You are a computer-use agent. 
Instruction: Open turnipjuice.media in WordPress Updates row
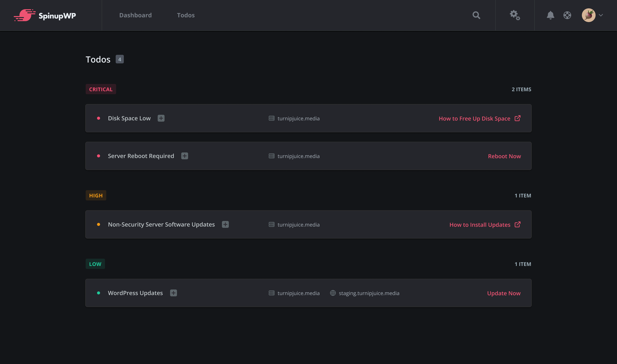coord(298,293)
